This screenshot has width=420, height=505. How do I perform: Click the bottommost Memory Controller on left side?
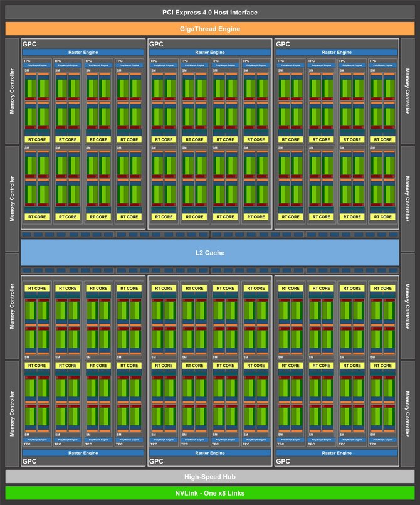click(x=12, y=413)
